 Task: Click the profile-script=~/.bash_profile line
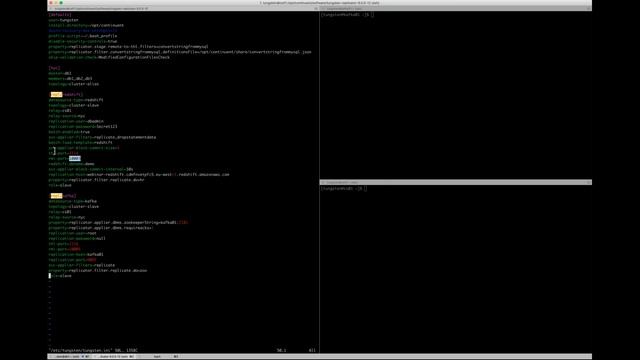coord(83,36)
